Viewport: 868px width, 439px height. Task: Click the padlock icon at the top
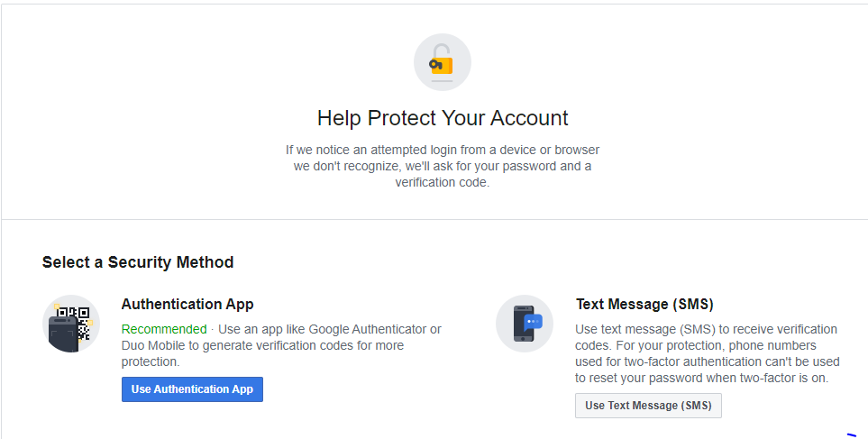[443, 62]
